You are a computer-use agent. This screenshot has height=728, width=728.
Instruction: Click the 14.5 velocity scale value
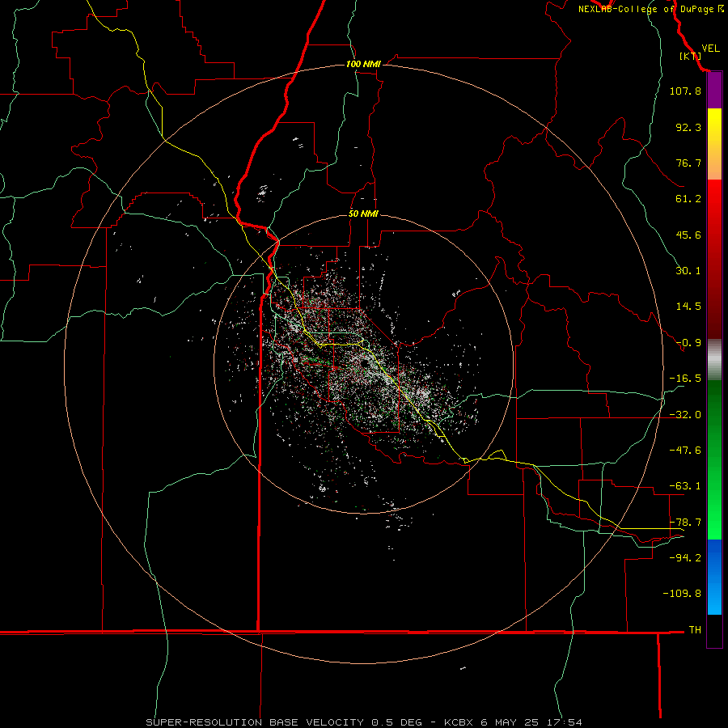(688, 307)
